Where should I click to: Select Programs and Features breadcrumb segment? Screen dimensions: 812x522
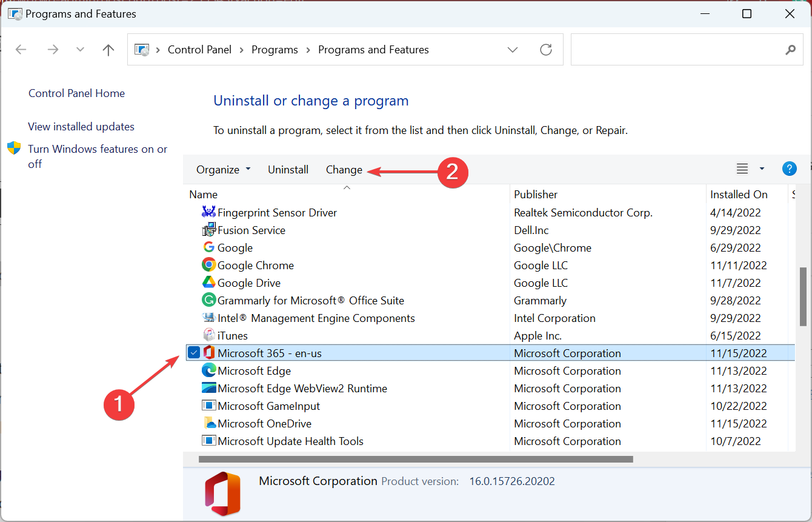(373, 50)
